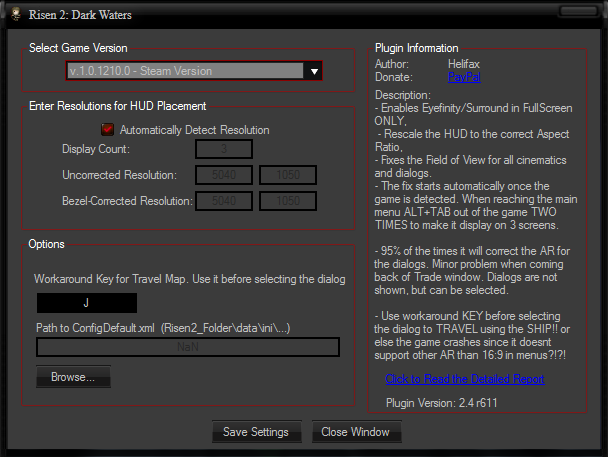Click Close Window button
This screenshot has height=457, width=608.
click(356, 432)
